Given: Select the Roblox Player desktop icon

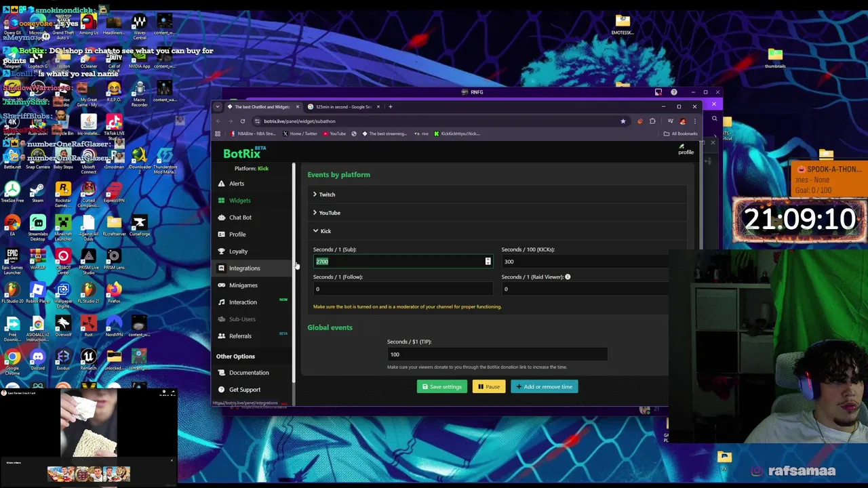Looking at the screenshot, I should pyautogui.click(x=37, y=293).
